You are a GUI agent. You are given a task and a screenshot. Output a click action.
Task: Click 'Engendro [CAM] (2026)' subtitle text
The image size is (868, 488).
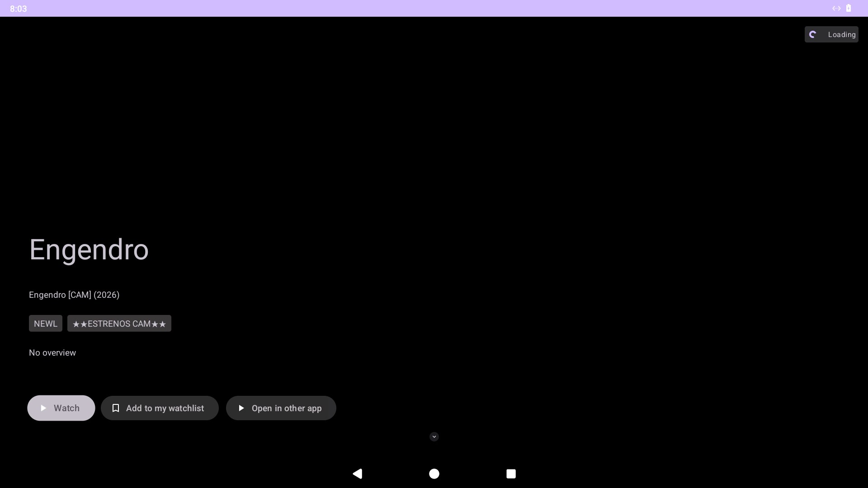[x=74, y=295]
